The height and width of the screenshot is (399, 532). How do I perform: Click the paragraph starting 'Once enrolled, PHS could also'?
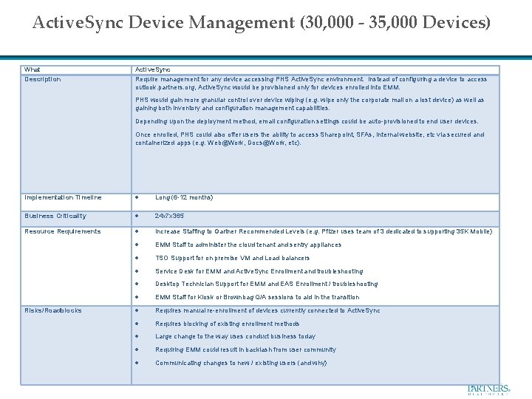[310, 138]
